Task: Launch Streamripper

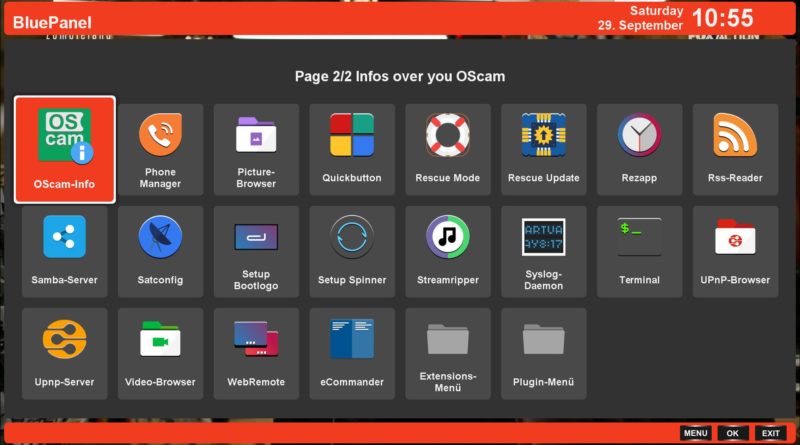Action: click(x=447, y=251)
